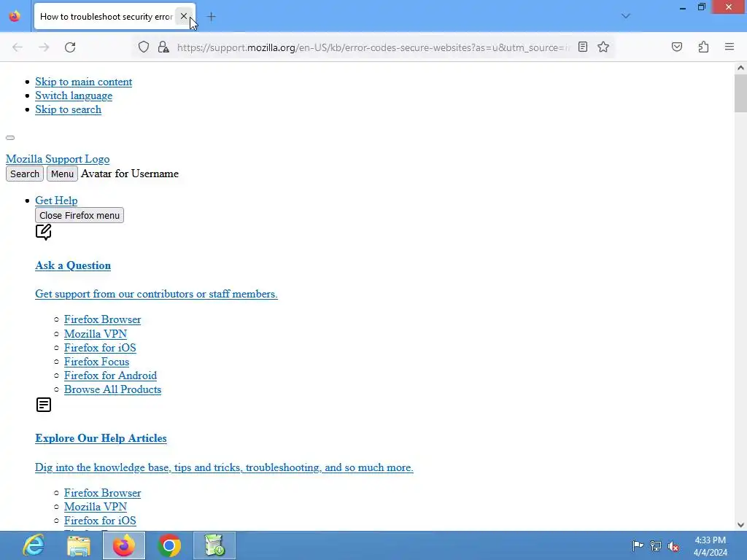The image size is (747, 560).
Task: Open Mozilla VPN under Help Articles
Action: (x=96, y=507)
